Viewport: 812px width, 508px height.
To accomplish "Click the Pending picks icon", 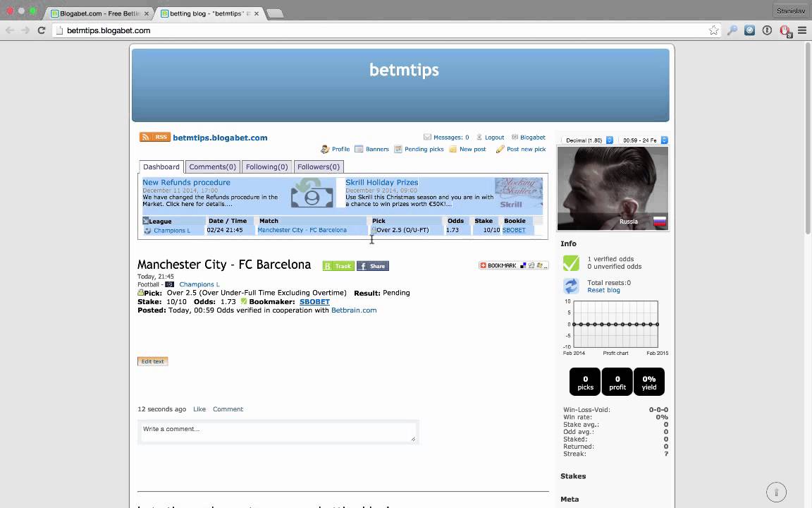I will (x=398, y=150).
